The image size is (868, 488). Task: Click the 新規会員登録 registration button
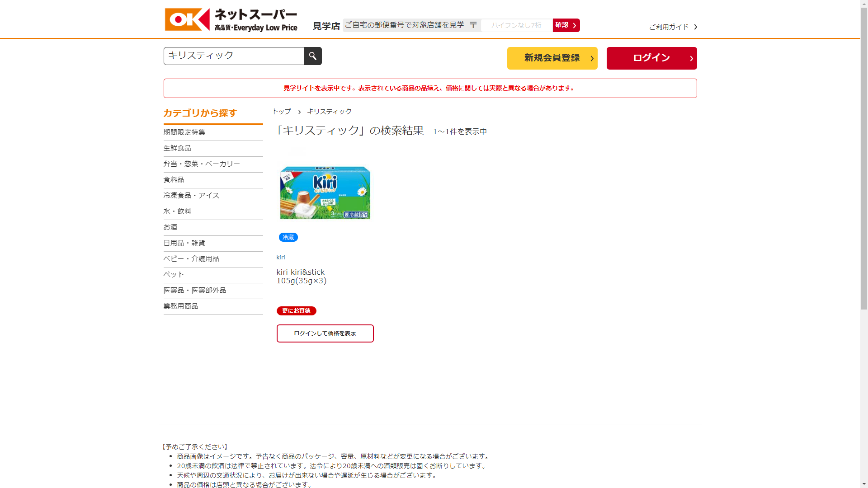pyautogui.click(x=552, y=58)
